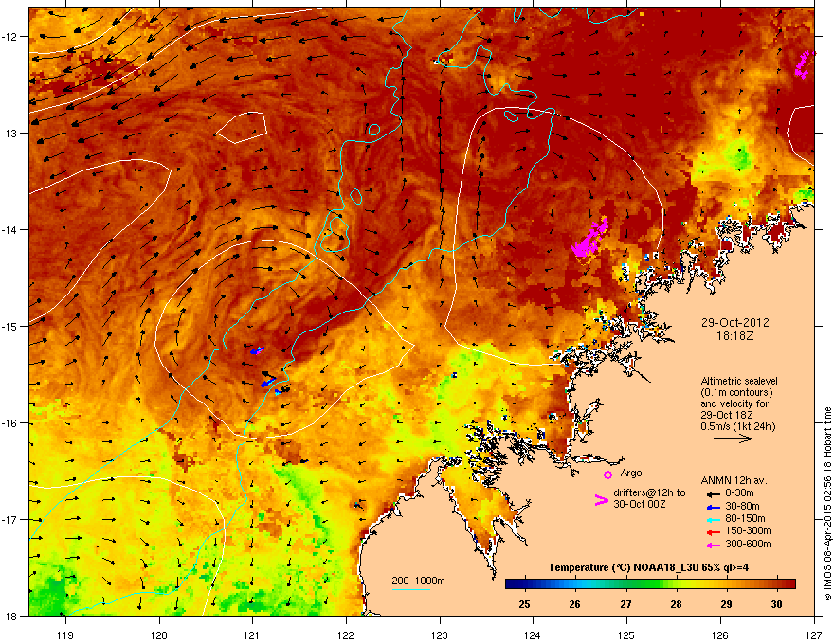This screenshot has height=644, width=834.
Task: Click the magenta drifter track cluster near 124.5°E
Action: (589, 239)
